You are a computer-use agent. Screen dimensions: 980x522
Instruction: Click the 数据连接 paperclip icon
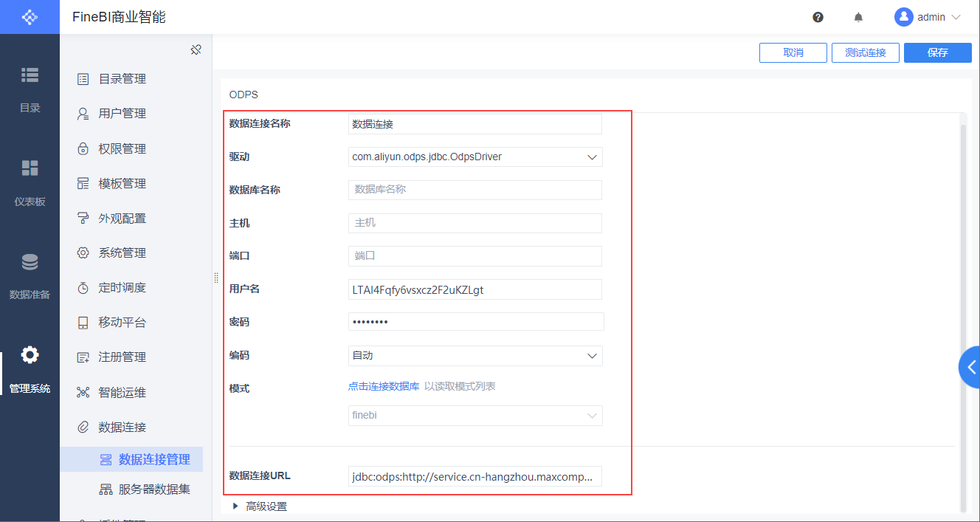point(83,427)
